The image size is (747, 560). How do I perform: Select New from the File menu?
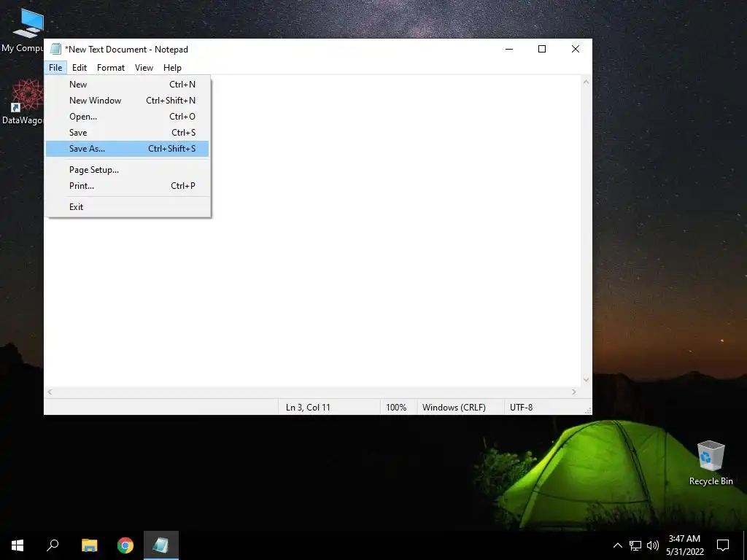click(127, 85)
